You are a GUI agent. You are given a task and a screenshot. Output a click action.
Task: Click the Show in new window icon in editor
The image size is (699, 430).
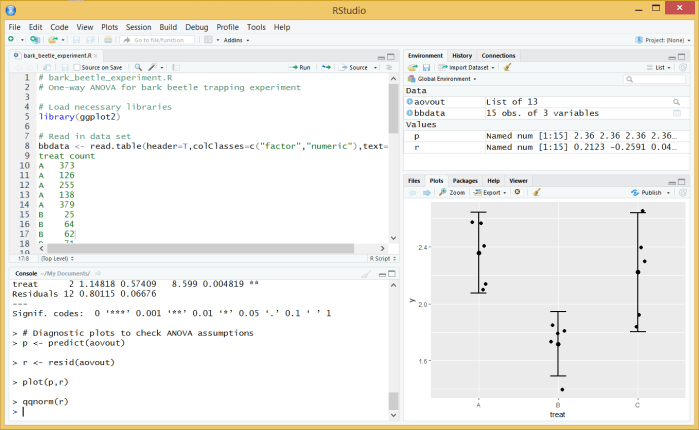(x=46, y=67)
